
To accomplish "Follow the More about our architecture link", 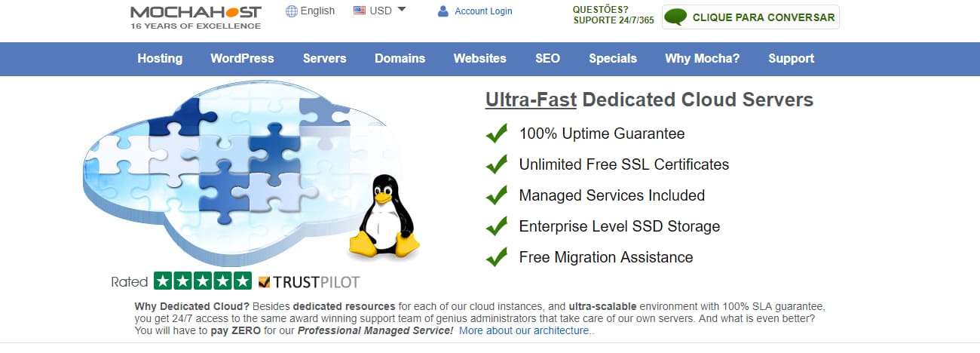I will pos(526,330).
